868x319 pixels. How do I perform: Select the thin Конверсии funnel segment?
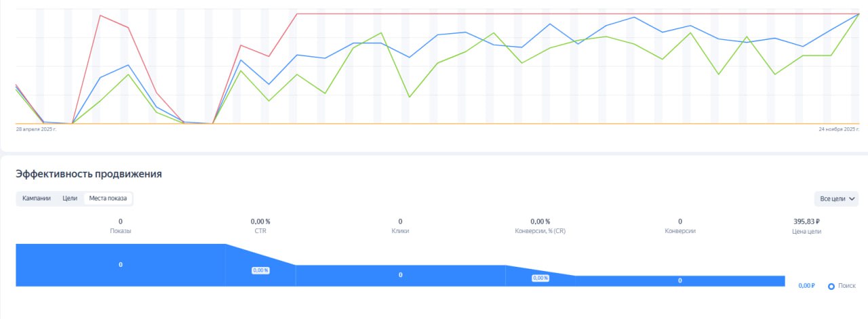(x=680, y=280)
